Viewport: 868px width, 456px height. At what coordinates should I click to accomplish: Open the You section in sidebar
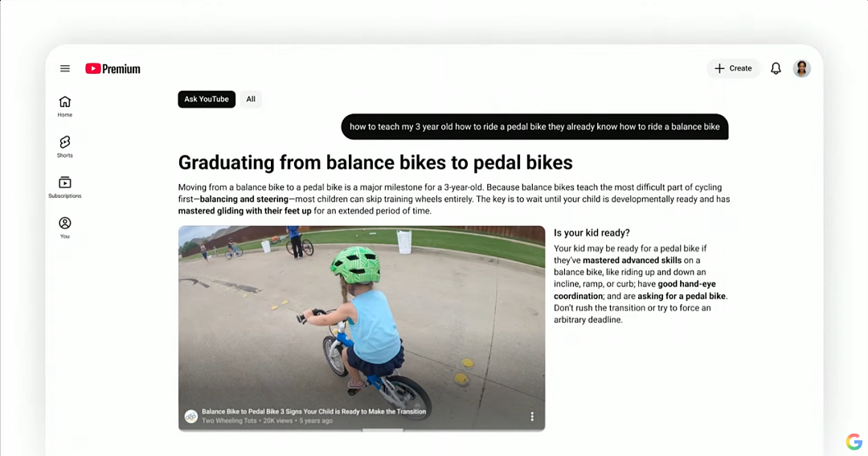(65, 228)
